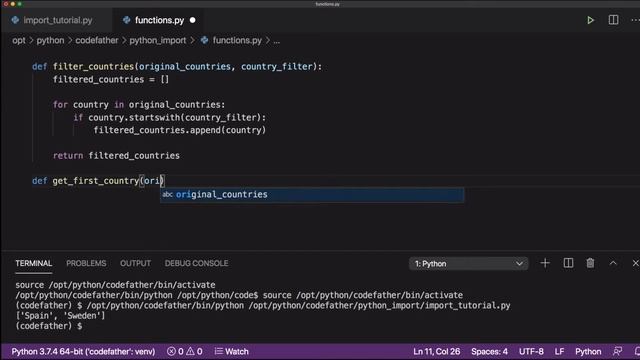Click the abc icon in suggestion list
The height and width of the screenshot is (360, 640).
tap(167, 195)
